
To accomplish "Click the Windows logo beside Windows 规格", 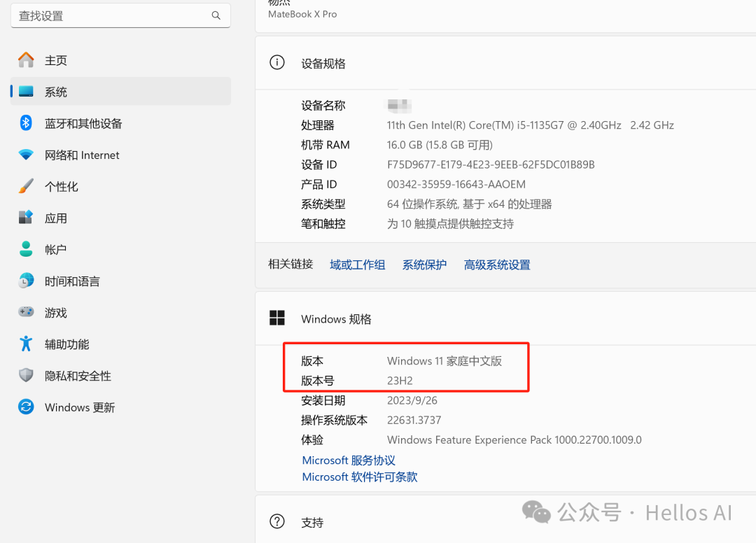I will pos(277,318).
